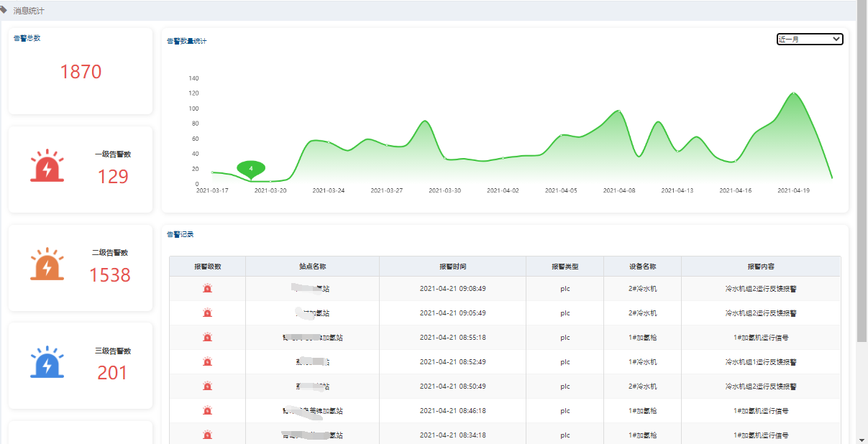Image resolution: width=868 pixels, height=444 pixels.
Task: Click the level-two alarm count 1538
Action: point(110,275)
